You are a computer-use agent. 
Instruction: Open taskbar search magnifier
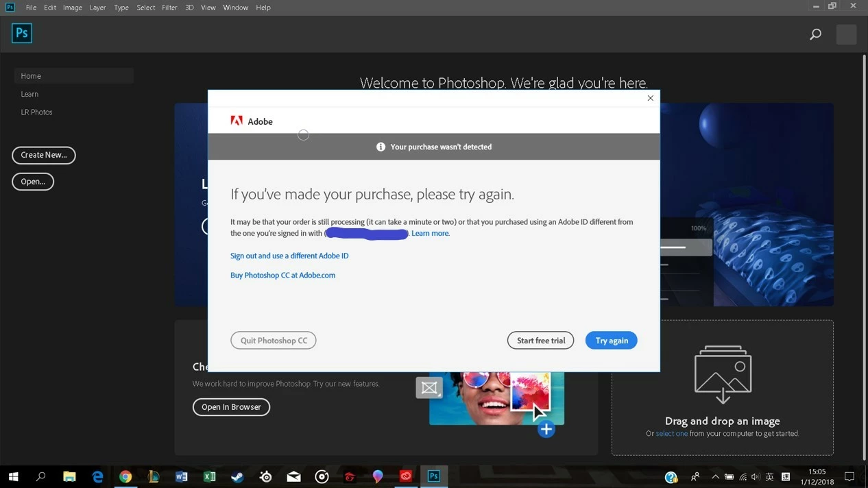point(40,476)
